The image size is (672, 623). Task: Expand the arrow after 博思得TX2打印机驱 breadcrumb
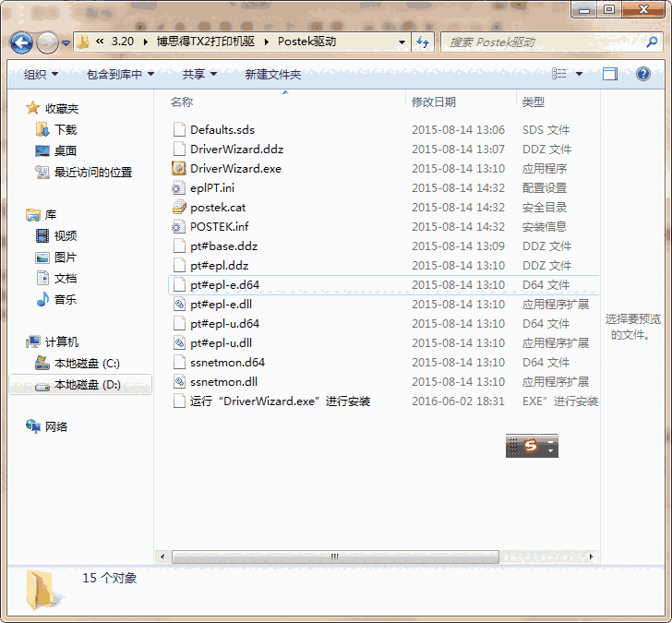267,42
